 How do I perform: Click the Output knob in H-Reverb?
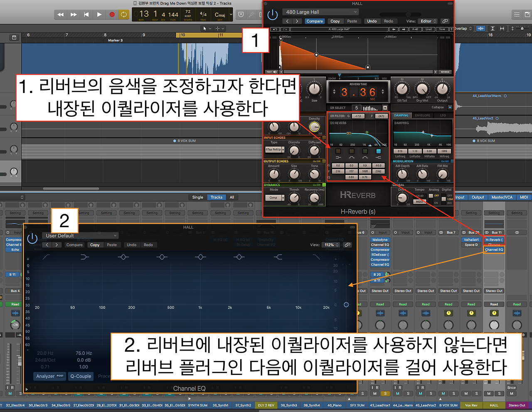(442, 89)
